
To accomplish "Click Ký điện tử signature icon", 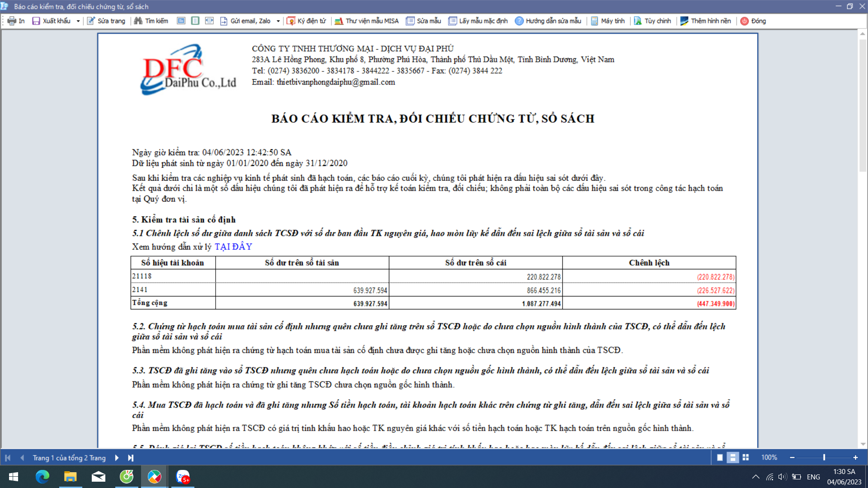I will [291, 21].
